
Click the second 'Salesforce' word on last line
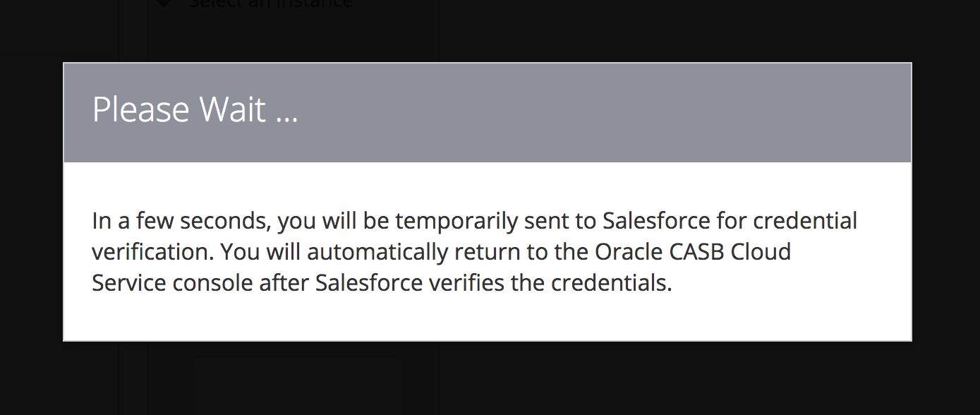pos(369,283)
